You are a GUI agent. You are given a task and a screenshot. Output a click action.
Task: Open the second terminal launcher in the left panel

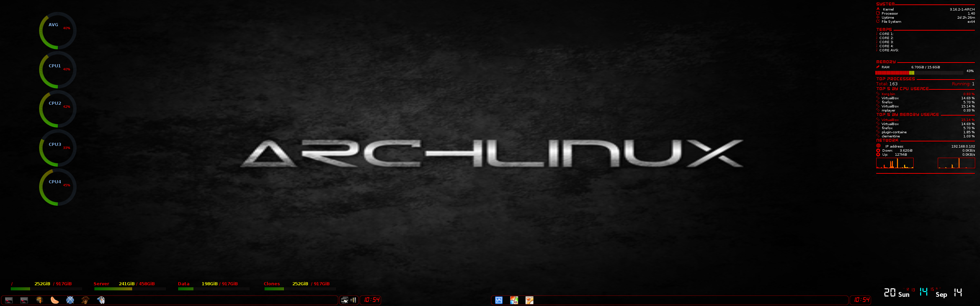point(24,300)
